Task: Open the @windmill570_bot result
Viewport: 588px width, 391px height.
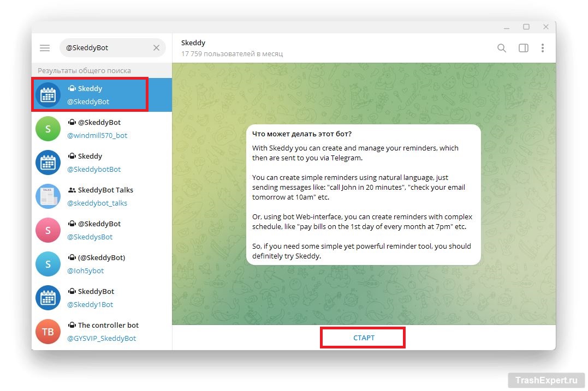Action: (x=102, y=129)
